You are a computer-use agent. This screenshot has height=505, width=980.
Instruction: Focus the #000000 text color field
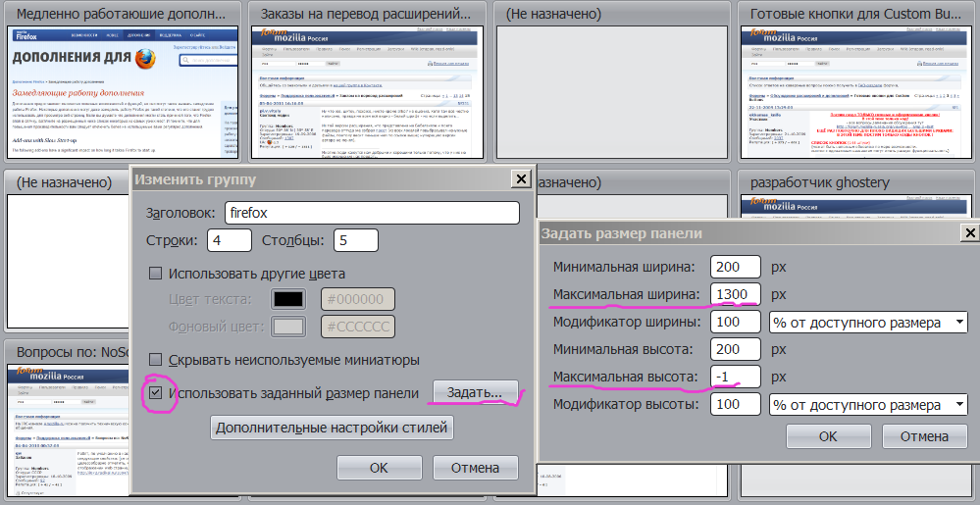click(x=357, y=299)
